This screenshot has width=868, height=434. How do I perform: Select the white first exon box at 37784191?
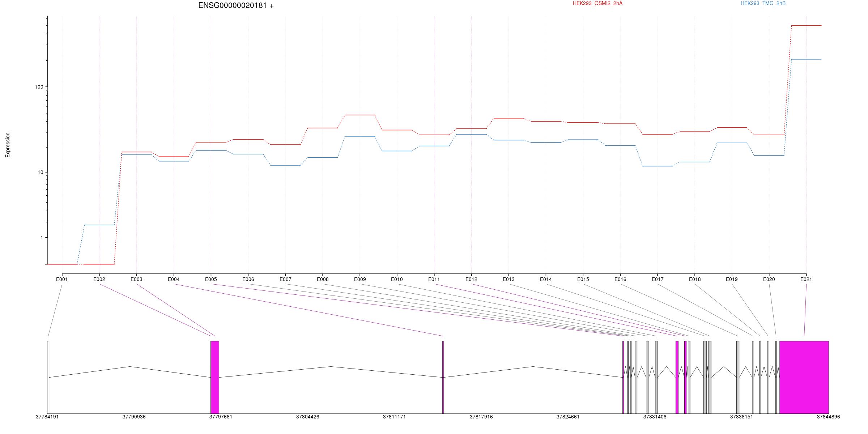tap(48, 377)
